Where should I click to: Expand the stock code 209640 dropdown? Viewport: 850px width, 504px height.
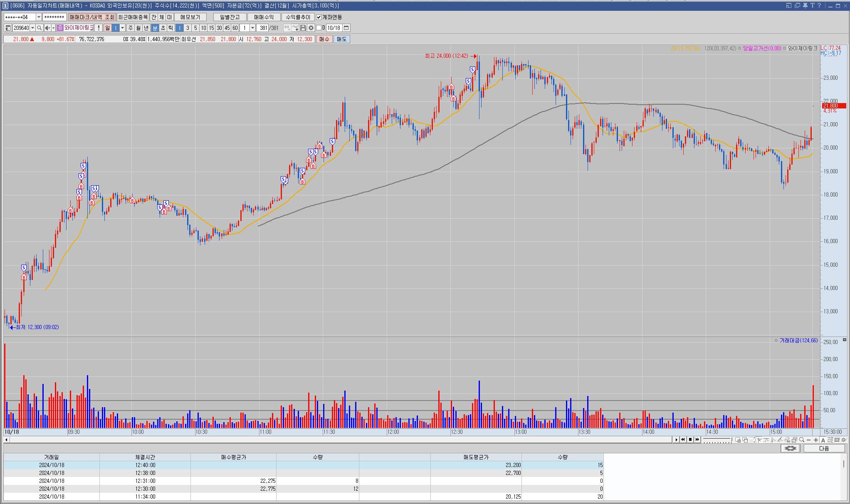pos(33,28)
